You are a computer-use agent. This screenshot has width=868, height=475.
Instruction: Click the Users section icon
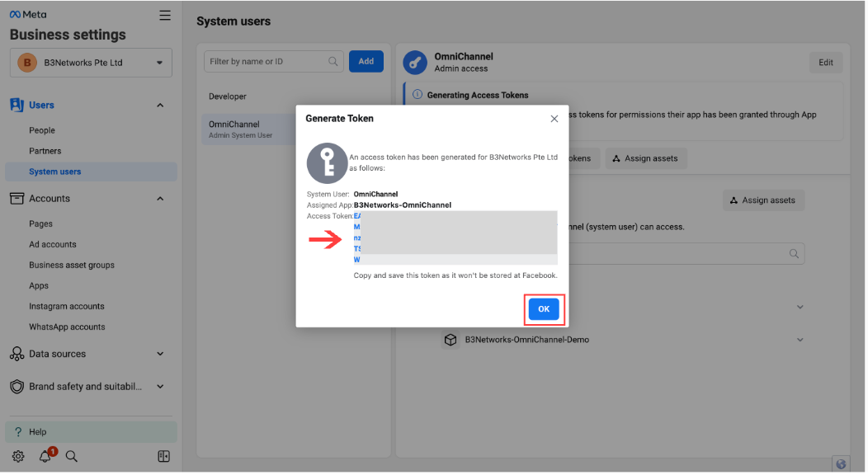click(x=17, y=105)
